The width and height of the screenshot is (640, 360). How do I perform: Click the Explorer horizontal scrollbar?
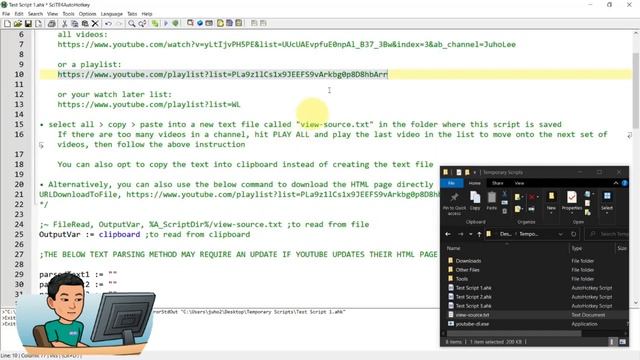pos(513,333)
